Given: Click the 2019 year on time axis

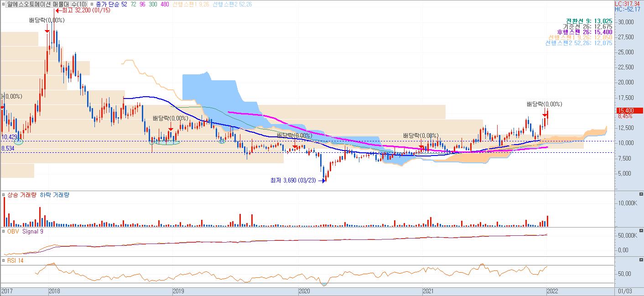Looking at the screenshot, I should 179,291.
